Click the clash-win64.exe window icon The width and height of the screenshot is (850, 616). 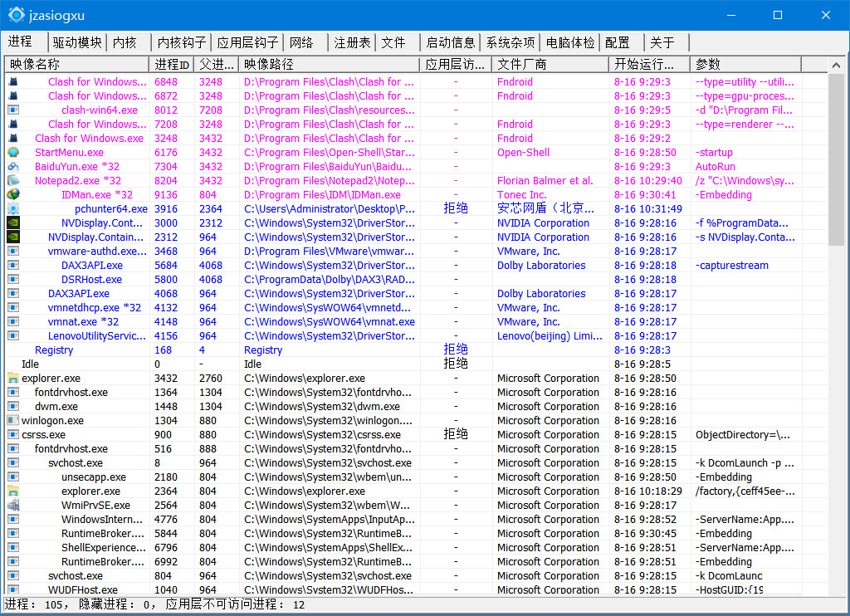point(13,110)
